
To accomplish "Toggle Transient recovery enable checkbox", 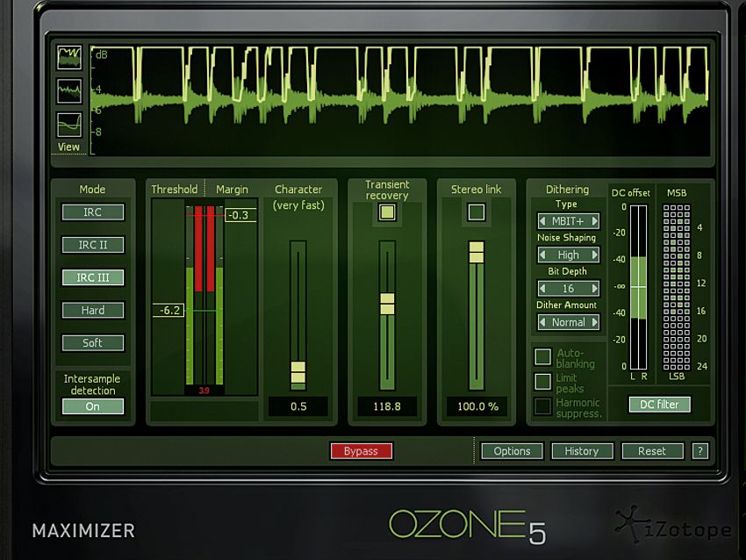I will coord(387,212).
